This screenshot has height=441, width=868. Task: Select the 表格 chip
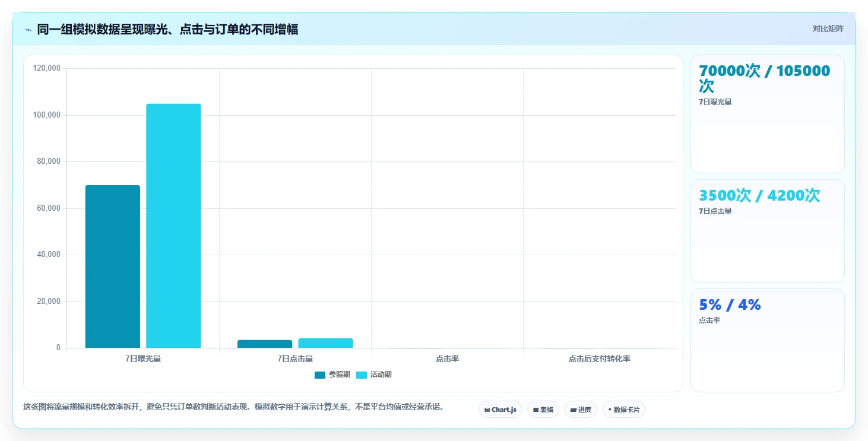543,410
